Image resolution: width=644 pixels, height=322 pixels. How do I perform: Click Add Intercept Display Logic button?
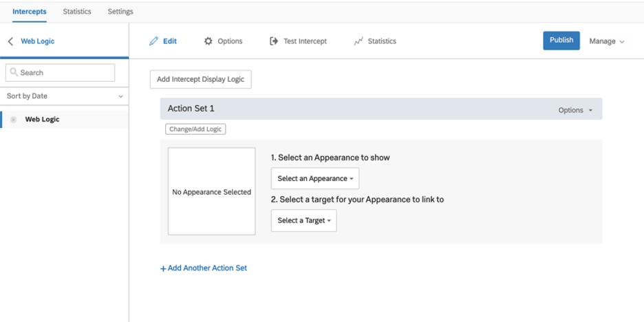tap(201, 79)
